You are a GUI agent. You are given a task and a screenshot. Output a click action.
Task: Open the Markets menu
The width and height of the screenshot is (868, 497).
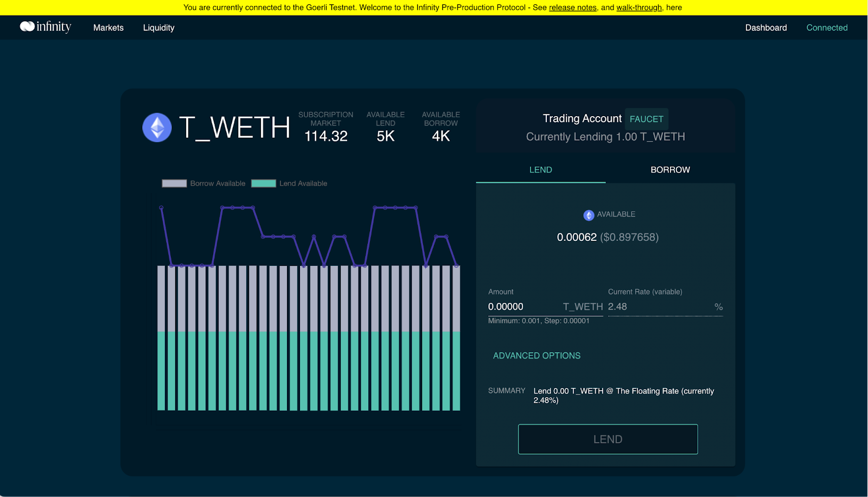click(108, 28)
